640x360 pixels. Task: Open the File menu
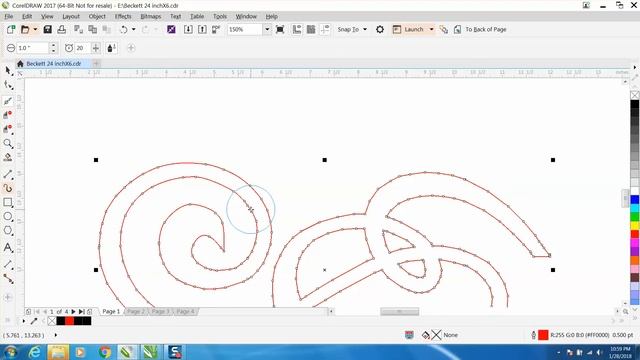click(9, 16)
